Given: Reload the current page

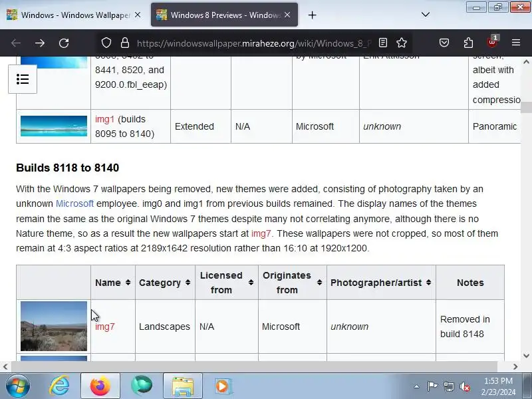Looking at the screenshot, I should [64, 43].
